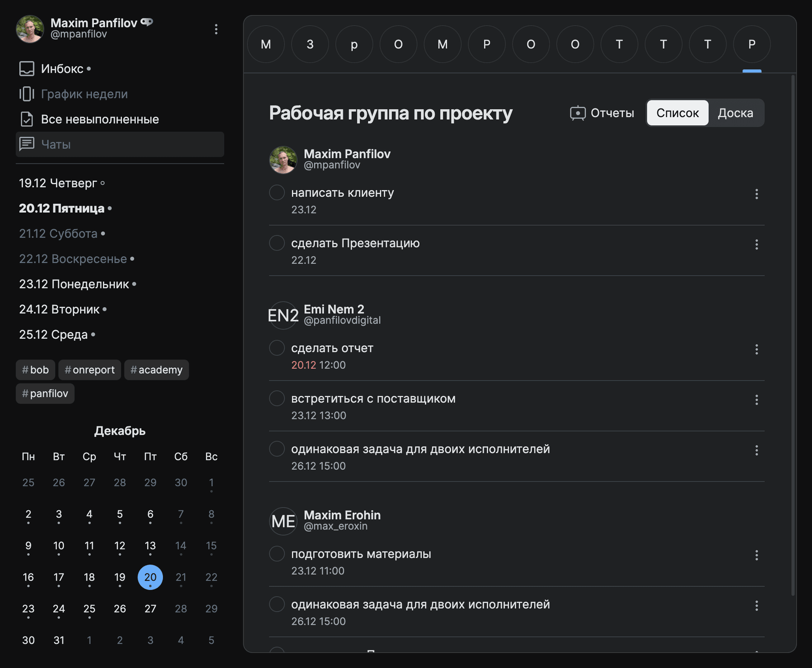Viewport: 812px width, 668px height.
Task: Open the Чаты chat icon
Action: tap(26, 144)
